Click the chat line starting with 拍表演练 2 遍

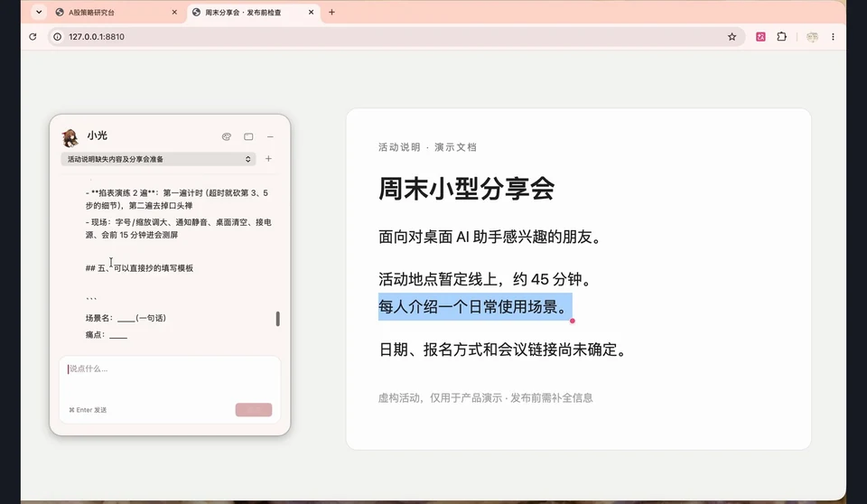coord(177,200)
